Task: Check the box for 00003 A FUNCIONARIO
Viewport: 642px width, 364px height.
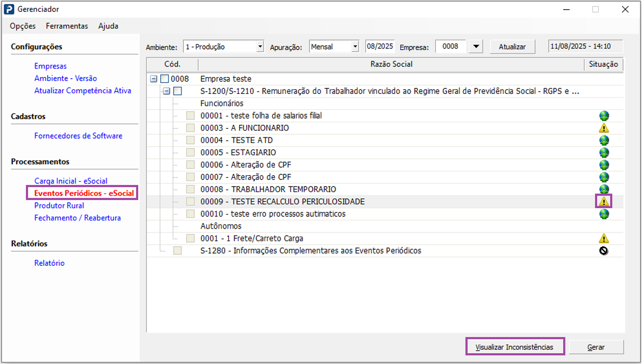Action: point(191,128)
